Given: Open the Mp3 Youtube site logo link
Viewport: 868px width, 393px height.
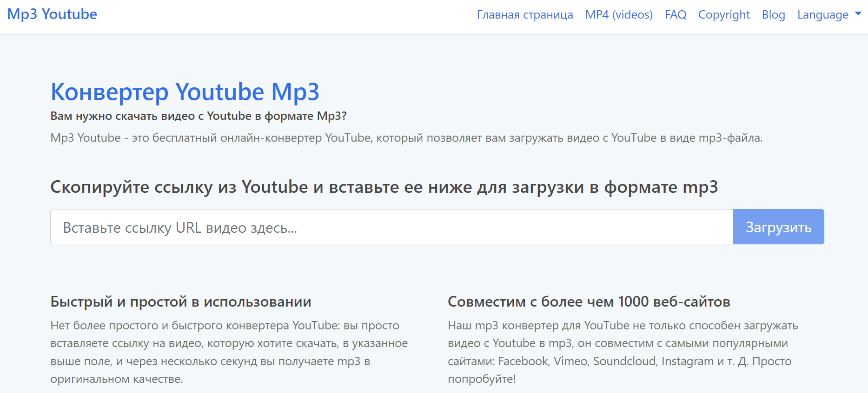Looking at the screenshot, I should (x=52, y=14).
